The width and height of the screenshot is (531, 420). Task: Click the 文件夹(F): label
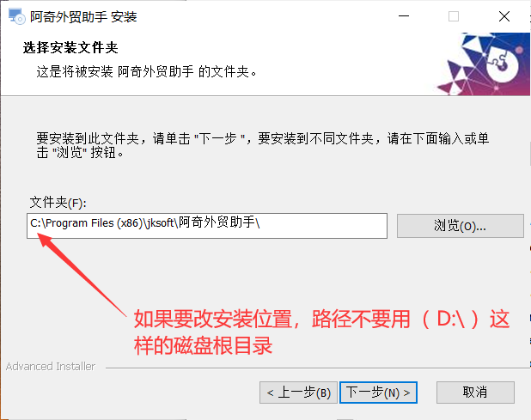point(58,203)
